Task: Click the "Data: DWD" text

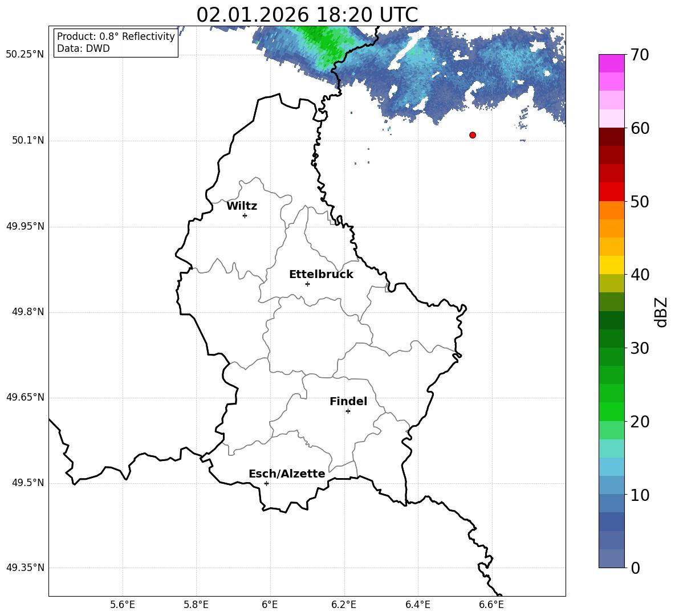Action: [x=83, y=48]
